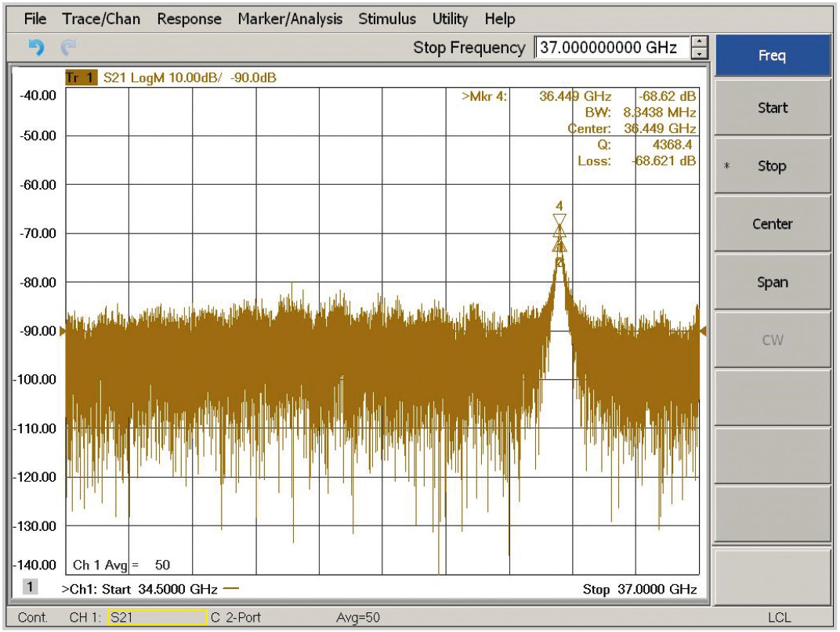The height and width of the screenshot is (632, 840).
Task: Click the Q 4368.4 readout
Action: pyautogui.click(x=644, y=145)
